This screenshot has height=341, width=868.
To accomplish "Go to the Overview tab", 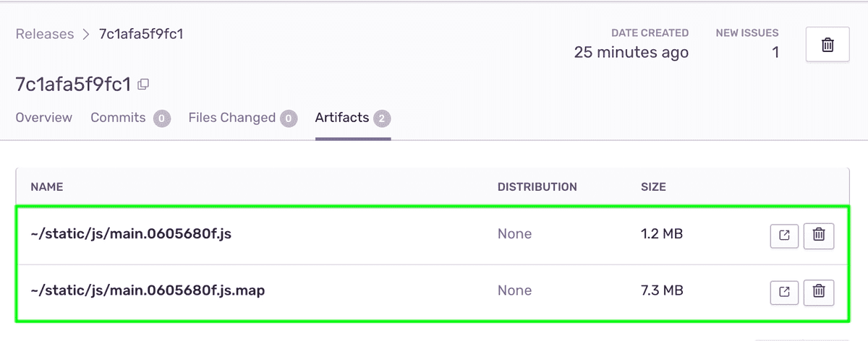I will tap(44, 118).
